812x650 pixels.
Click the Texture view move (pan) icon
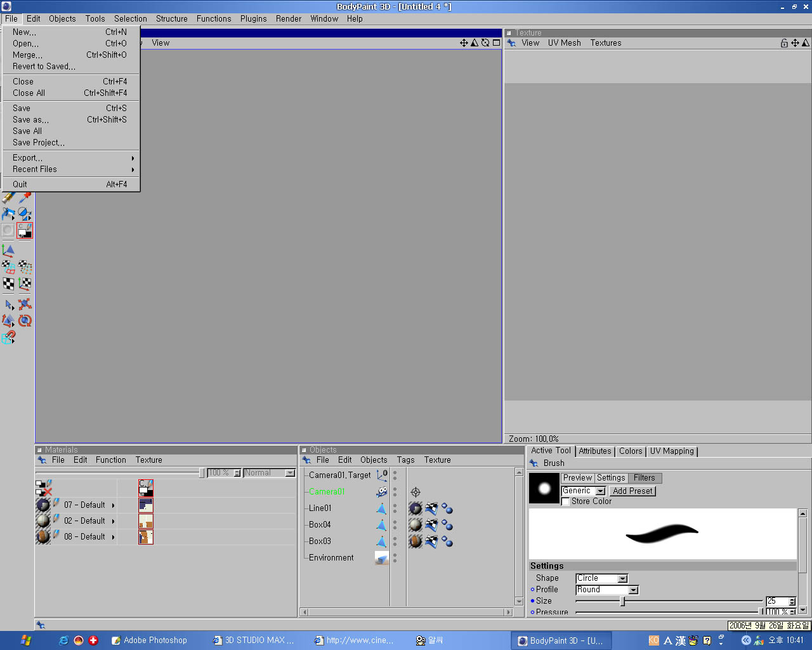click(795, 43)
